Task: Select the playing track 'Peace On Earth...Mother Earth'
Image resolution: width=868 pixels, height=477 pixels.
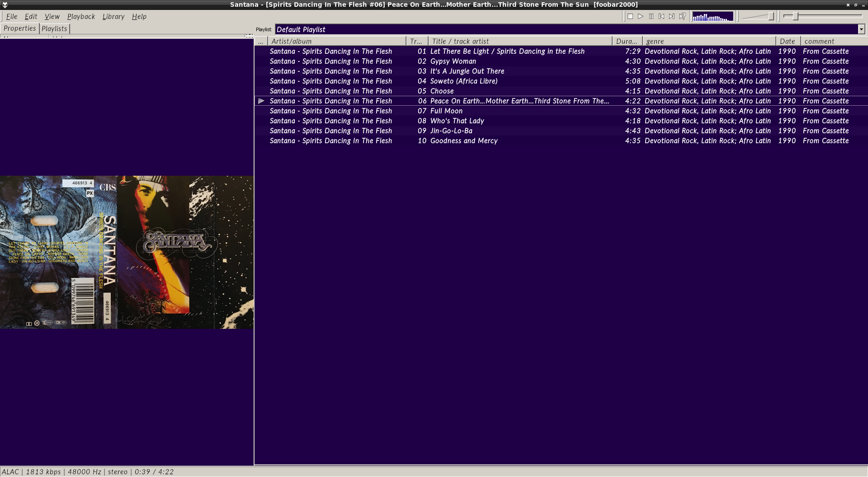Action: click(x=561, y=101)
